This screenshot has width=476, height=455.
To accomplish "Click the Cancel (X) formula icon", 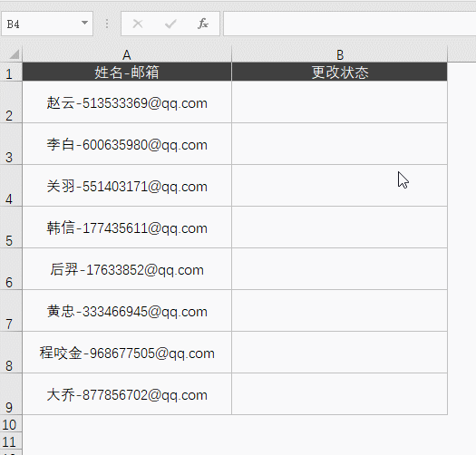I will coord(138,24).
